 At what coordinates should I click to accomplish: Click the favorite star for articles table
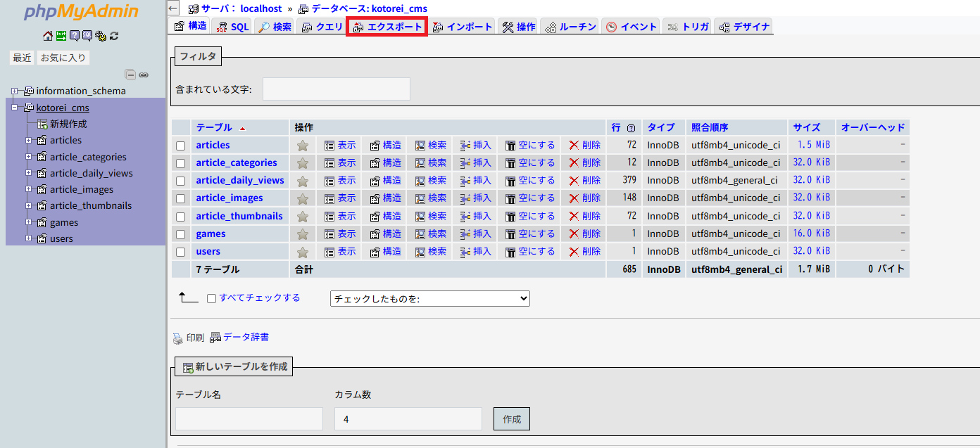point(303,146)
